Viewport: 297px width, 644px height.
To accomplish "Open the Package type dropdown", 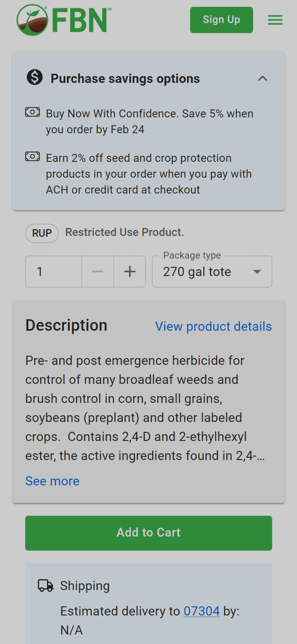I will (x=212, y=271).
